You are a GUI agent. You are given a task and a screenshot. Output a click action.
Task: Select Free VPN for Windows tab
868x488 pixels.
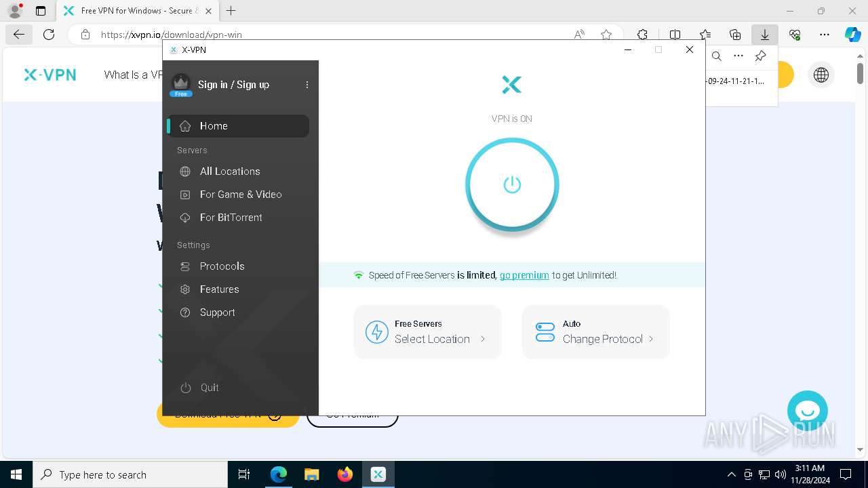pyautogui.click(x=137, y=11)
